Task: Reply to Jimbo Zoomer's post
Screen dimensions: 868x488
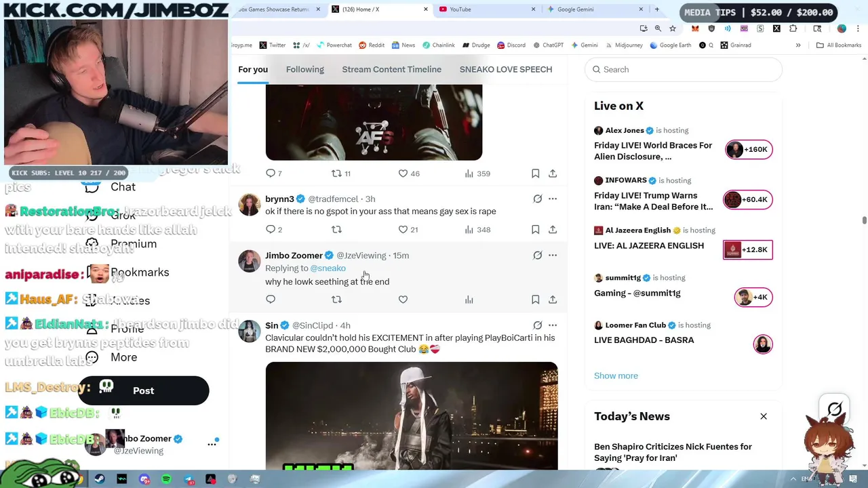Action: click(x=271, y=299)
